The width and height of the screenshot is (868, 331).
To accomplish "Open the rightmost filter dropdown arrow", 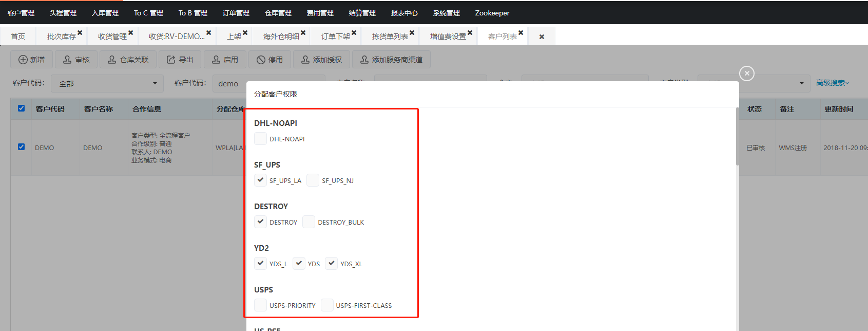I will 802,83.
